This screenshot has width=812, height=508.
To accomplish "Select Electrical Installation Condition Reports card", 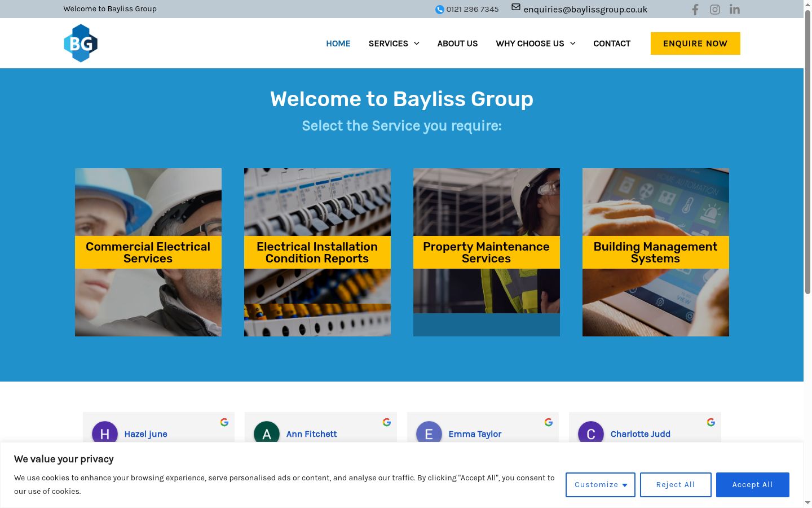I will [x=317, y=252].
